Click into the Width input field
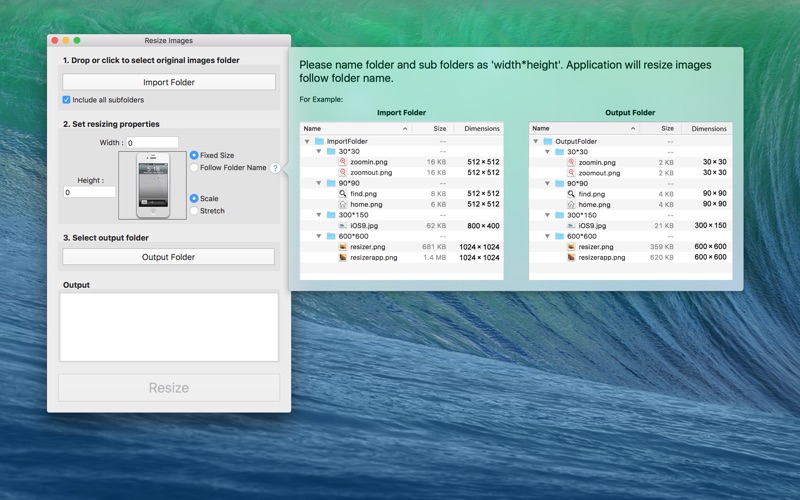 tap(153, 142)
